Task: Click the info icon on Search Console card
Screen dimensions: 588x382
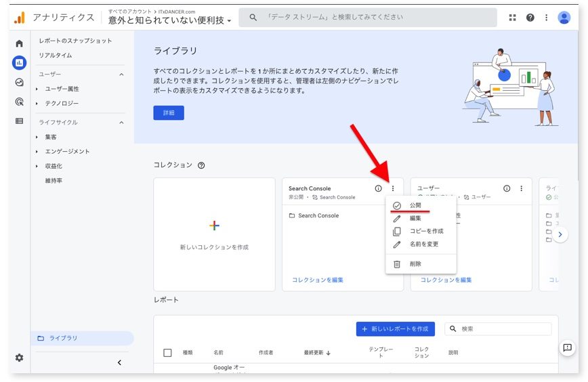Action: tap(378, 188)
